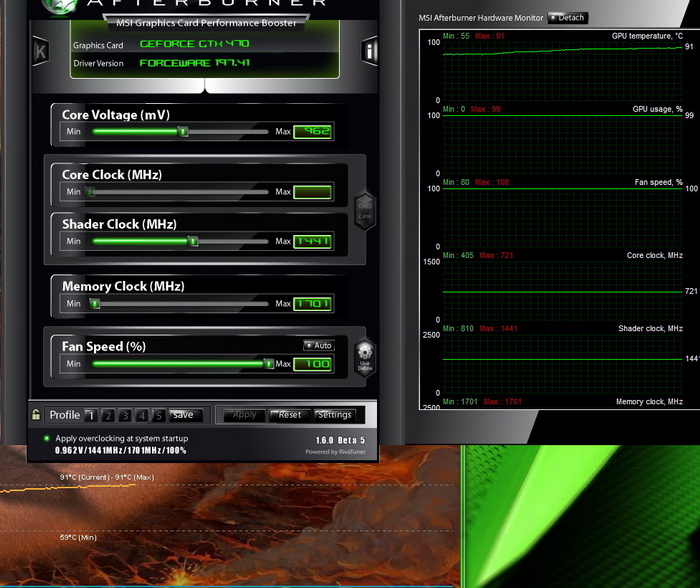This screenshot has width=700, height=588.
Task: Open the Settings dialog
Action: (x=335, y=415)
